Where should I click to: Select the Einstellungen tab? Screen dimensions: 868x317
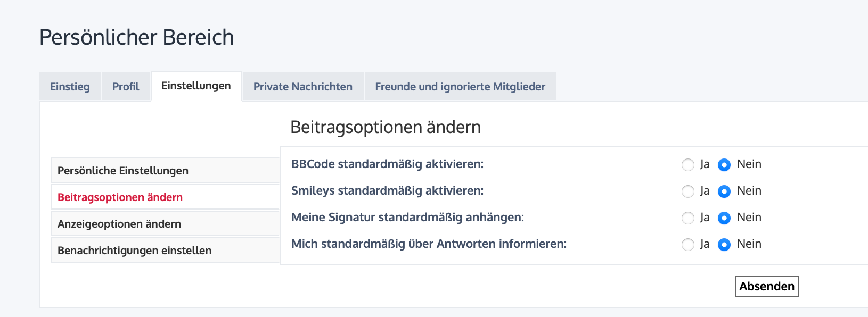tap(196, 86)
